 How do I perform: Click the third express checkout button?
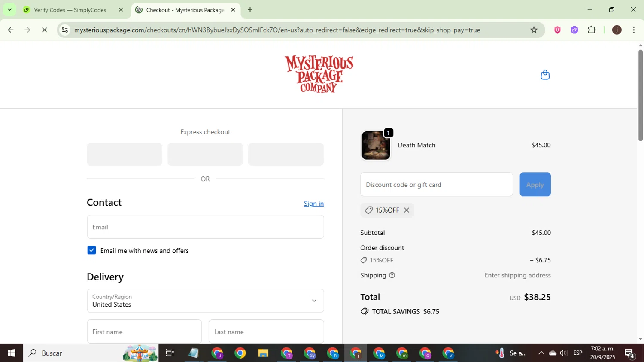286,154
